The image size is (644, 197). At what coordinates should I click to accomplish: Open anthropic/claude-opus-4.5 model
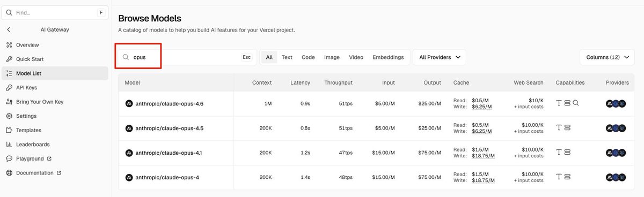tap(169, 128)
